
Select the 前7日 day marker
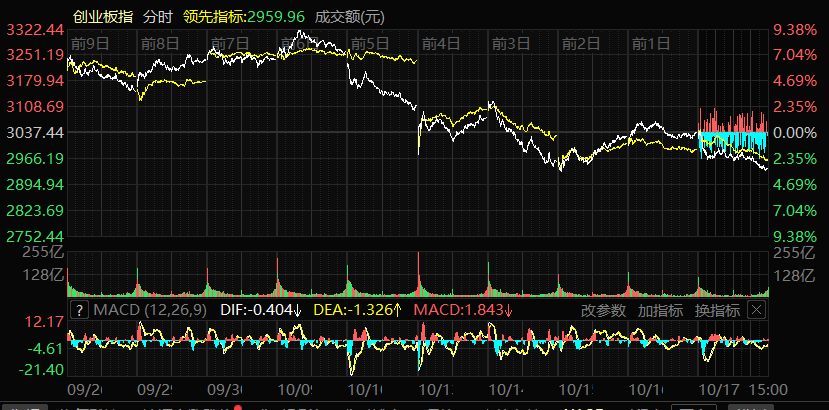coord(230,43)
